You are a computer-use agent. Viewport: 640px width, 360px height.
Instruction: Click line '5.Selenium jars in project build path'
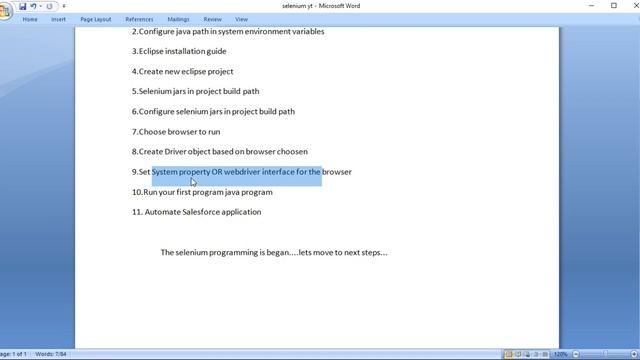195,91
